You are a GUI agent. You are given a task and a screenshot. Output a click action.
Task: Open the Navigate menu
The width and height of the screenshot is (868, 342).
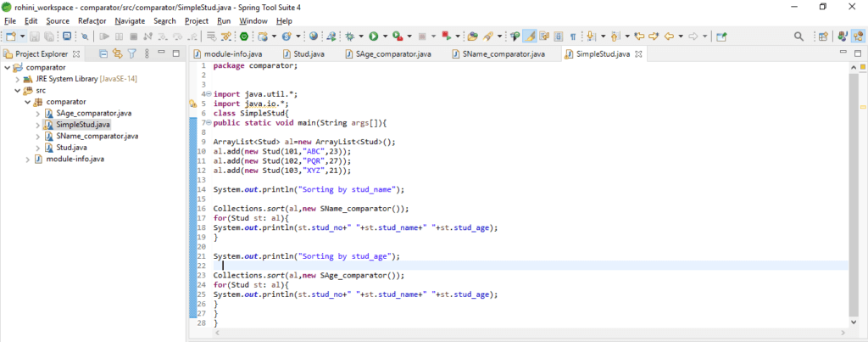(x=130, y=21)
